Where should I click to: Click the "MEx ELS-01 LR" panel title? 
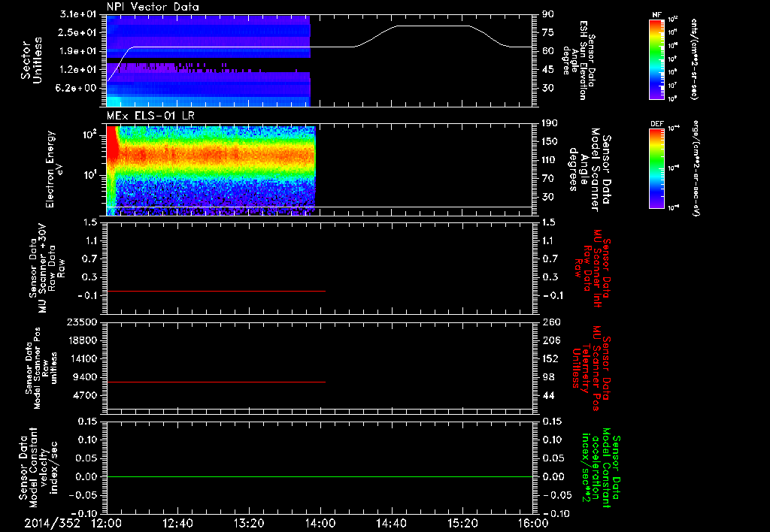[x=150, y=116]
